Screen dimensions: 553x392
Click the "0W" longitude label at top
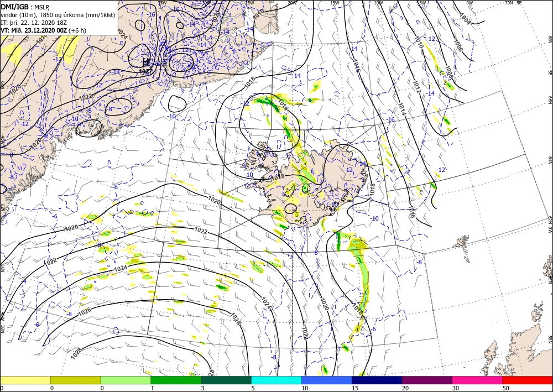(469, 3)
